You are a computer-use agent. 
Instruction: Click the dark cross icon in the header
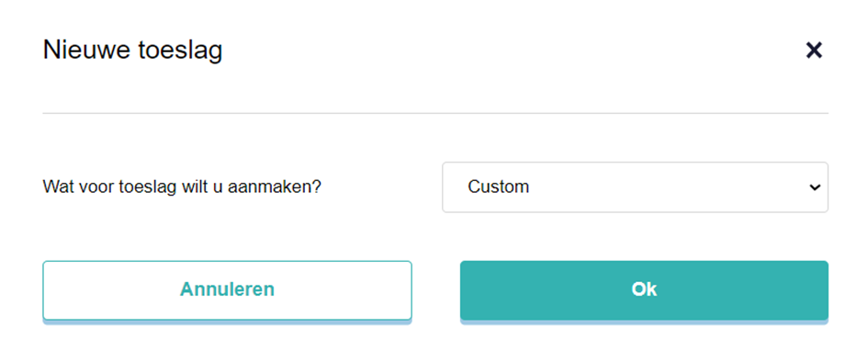click(x=814, y=51)
